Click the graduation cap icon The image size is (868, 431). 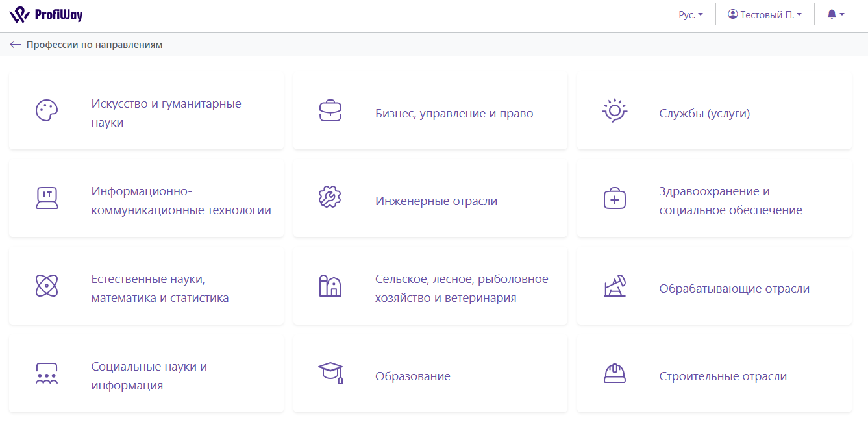click(330, 373)
